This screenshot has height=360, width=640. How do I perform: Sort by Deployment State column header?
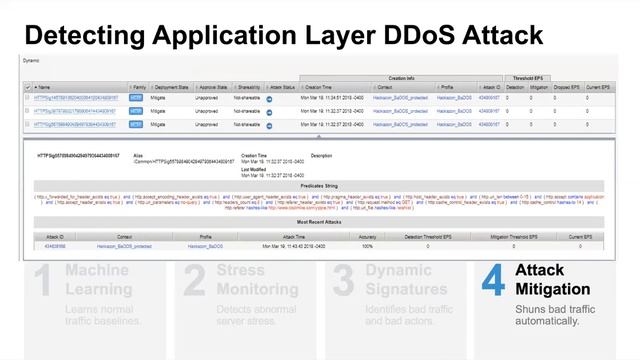[x=171, y=87]
